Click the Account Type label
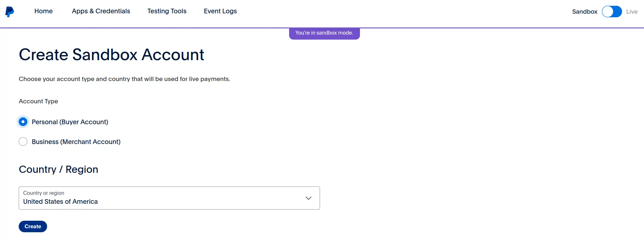 click(x=38, y=101)
